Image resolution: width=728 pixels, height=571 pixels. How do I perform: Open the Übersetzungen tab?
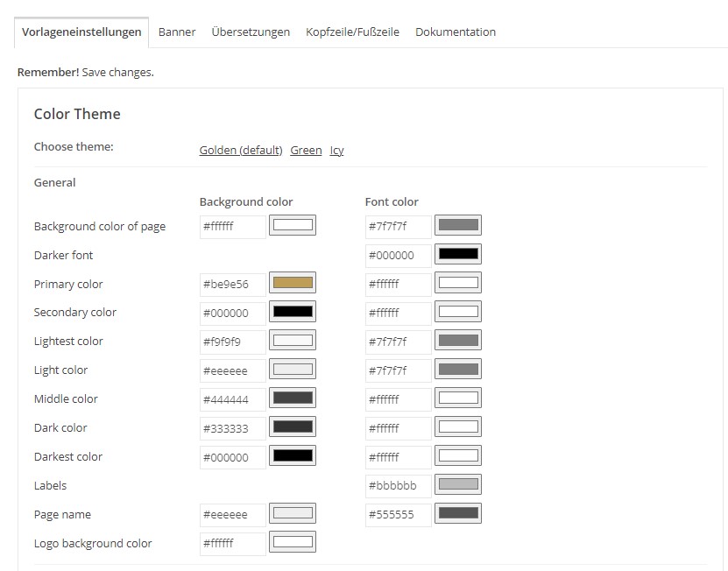point(251,32)
